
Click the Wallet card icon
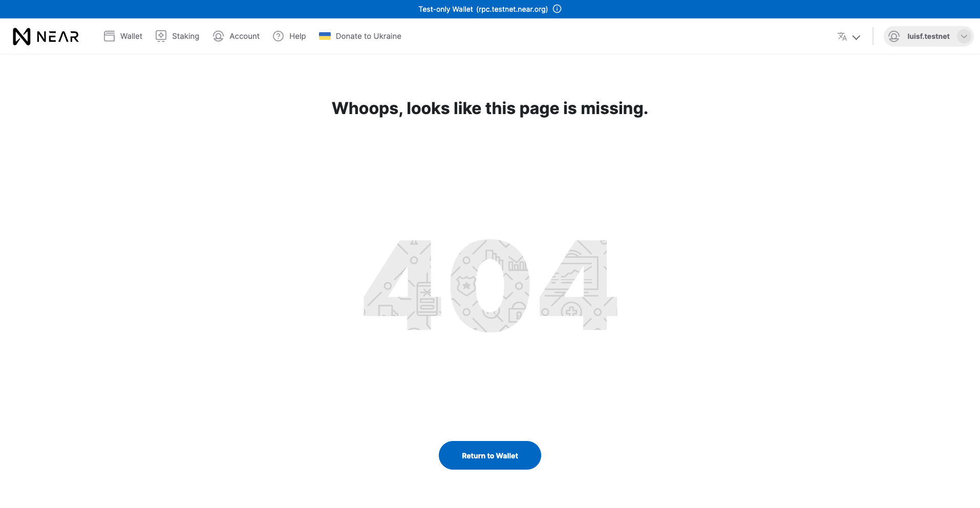tap(109, 36)
